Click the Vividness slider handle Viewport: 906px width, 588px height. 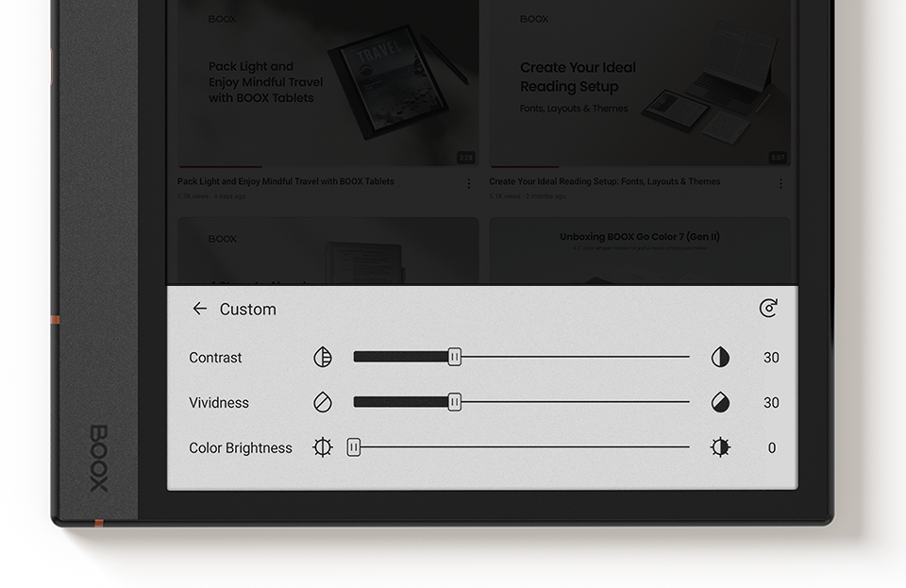[454, 402]
